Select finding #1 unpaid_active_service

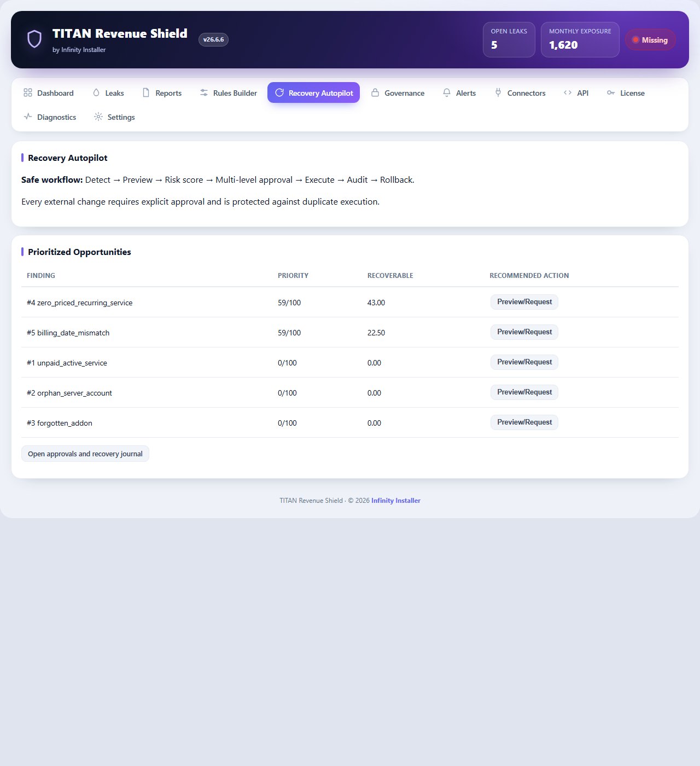[x=67, y=363]
